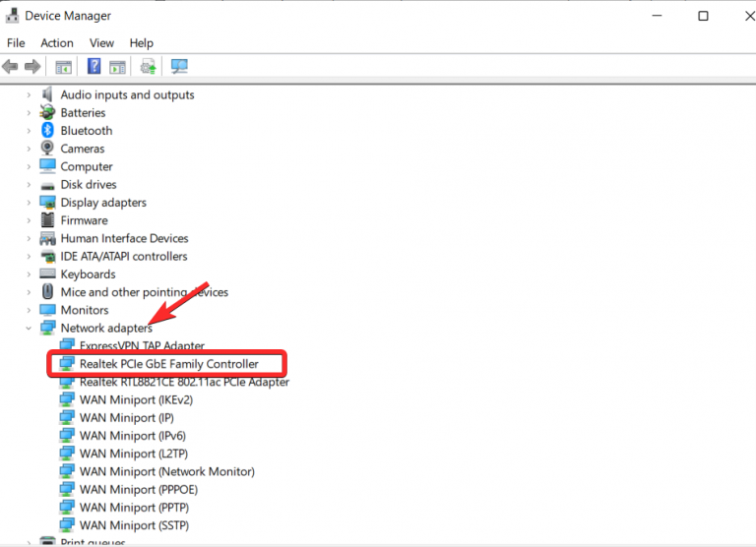Image resolution: width=756 pixels, height=547 pixels.
Task: Click the Cameras webcam icon
Action: (x=47, y=148)
